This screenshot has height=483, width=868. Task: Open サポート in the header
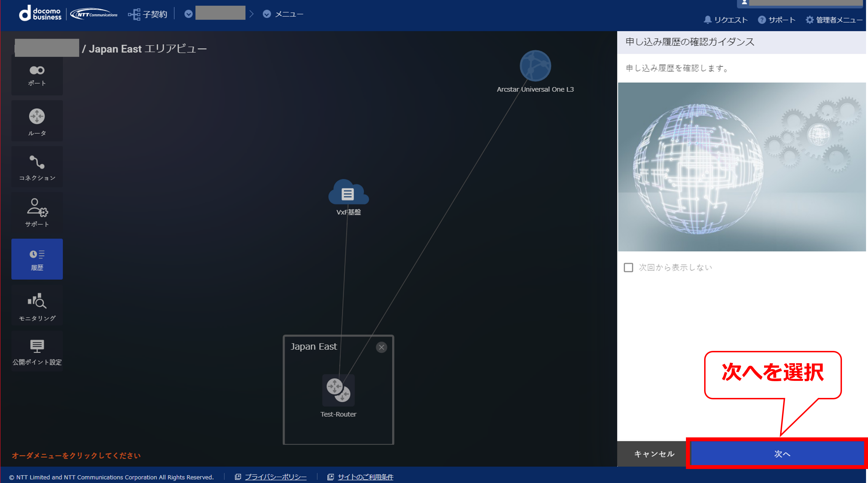(x=777, y=20)
